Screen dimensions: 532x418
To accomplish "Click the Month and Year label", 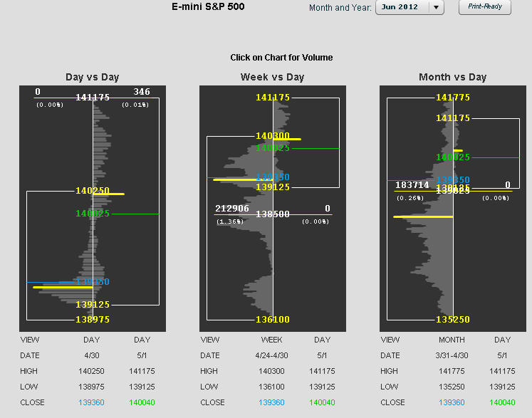I will [340, 7].
